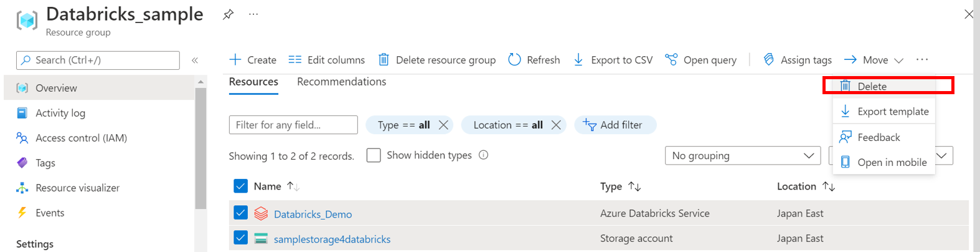Click the Storage account type cell
This screenshot has width=980, height=252.
(x=636, y=238)
